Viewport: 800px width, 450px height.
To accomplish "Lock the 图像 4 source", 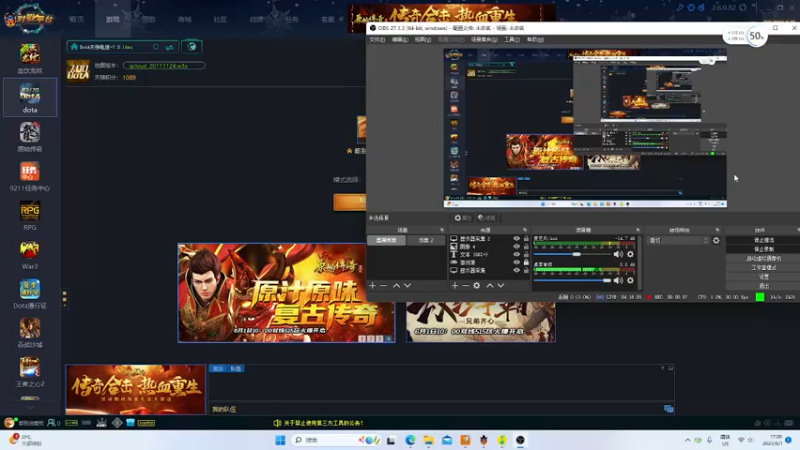I will pyautogui.click(x=526, y=246).
